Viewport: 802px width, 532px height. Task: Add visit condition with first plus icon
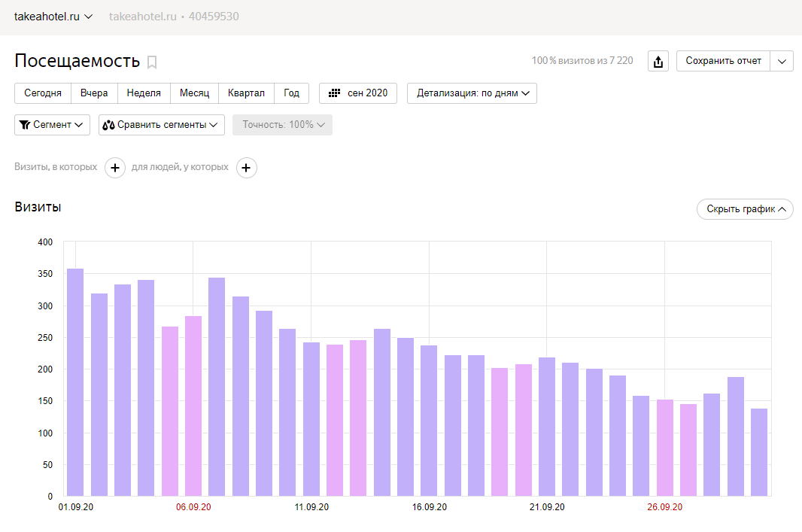114,168
